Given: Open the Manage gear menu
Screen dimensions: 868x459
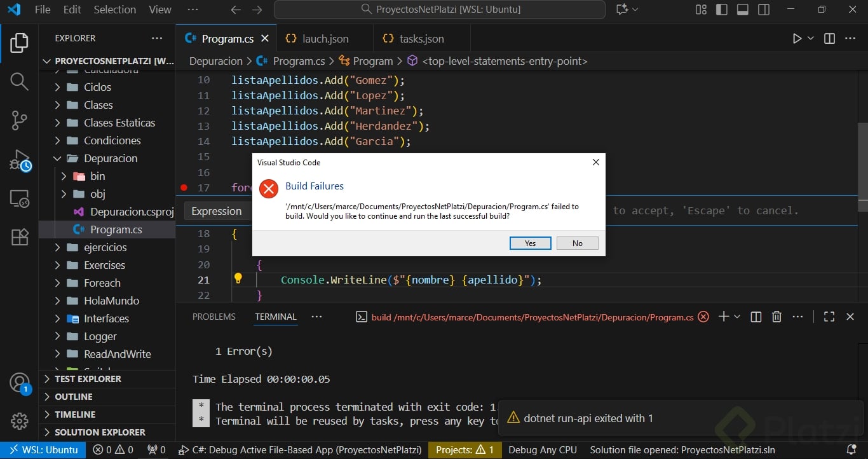Looking at the screenshot, I should pyautogui.click(x=19, y=421).
